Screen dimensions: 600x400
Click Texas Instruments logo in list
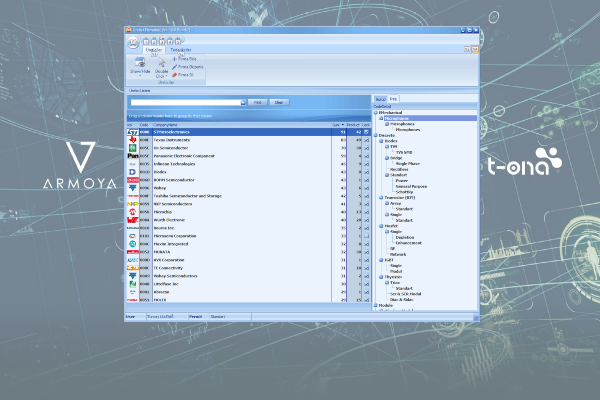pyautogui.click(x=132, y=140)
